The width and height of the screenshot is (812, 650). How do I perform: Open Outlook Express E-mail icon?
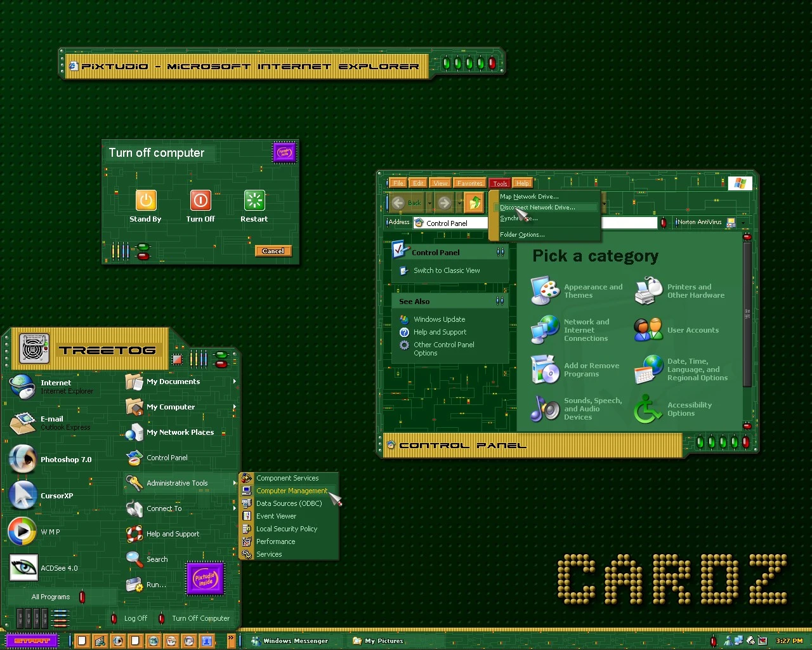23,422
